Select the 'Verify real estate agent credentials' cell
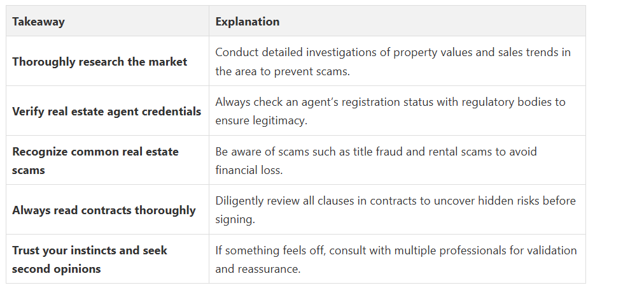Image resolution: width=644 pixels, height=290 pixels. point(106,112)
